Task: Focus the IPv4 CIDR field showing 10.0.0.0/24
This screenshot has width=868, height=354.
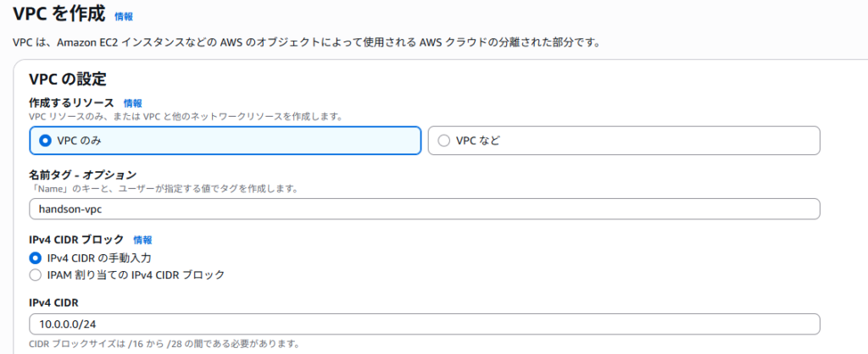Action: click(425, 324)
